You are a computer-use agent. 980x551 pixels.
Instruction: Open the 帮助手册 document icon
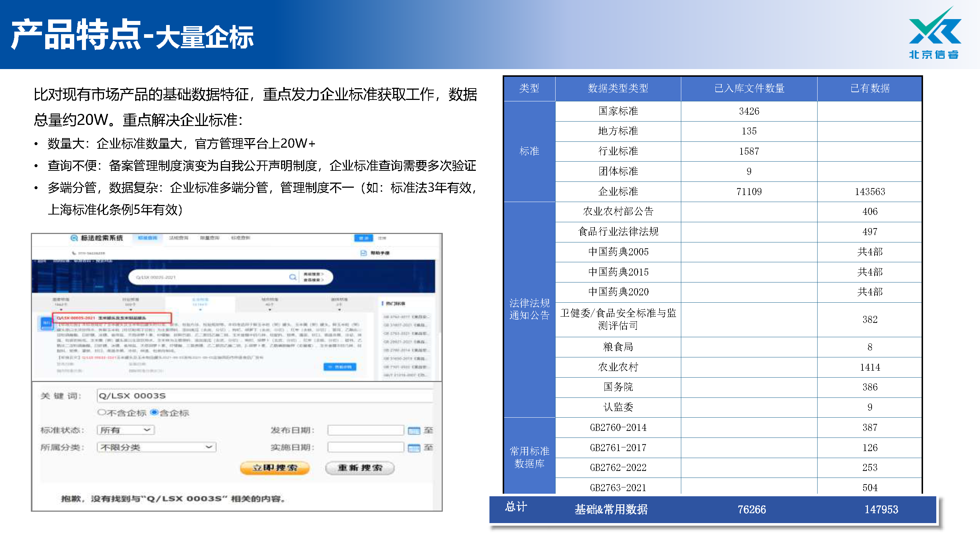(x=363, y=253)
